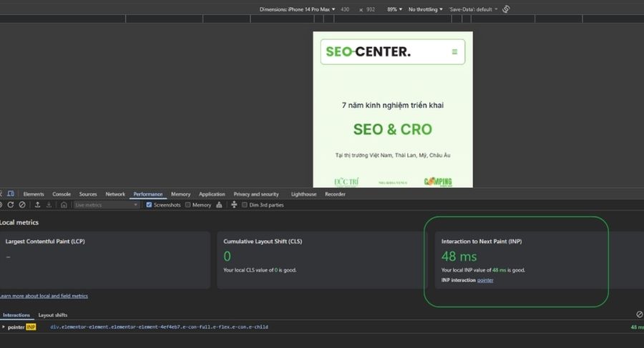This screenshot has height=348, width=644.
Task: Click the shortcuts icon beside Dim 3rd parties
Action: (234, 204)
